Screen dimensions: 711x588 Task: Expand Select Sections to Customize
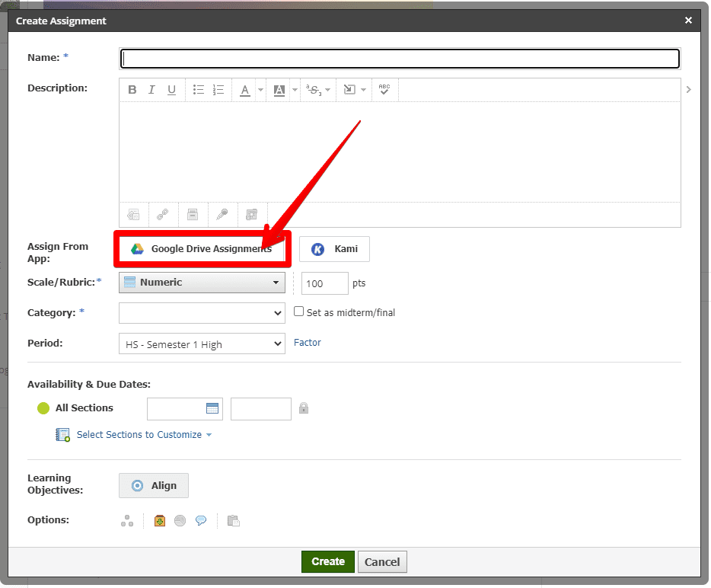tap(144, 435)
